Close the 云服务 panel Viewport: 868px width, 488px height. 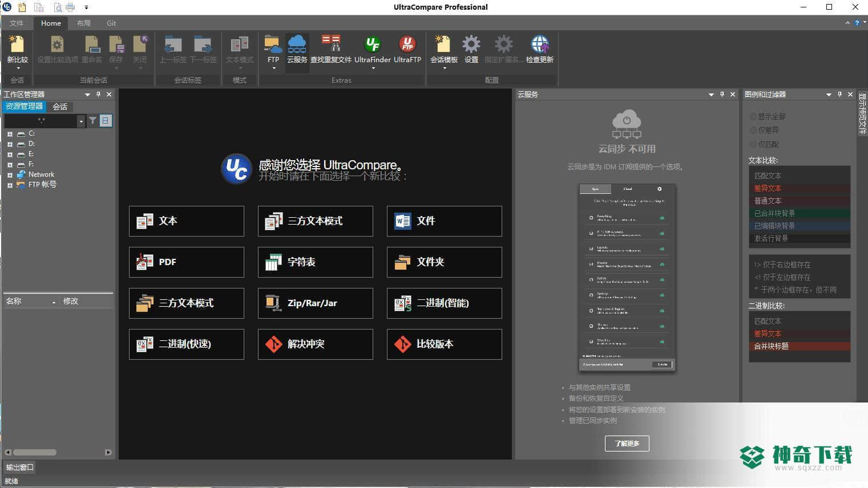pos(733,94)
